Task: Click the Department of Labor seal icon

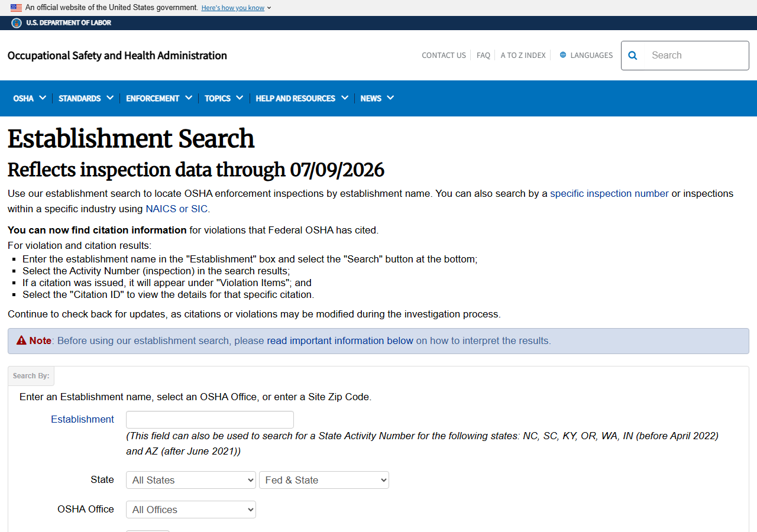Action: (x=17, y=23)
